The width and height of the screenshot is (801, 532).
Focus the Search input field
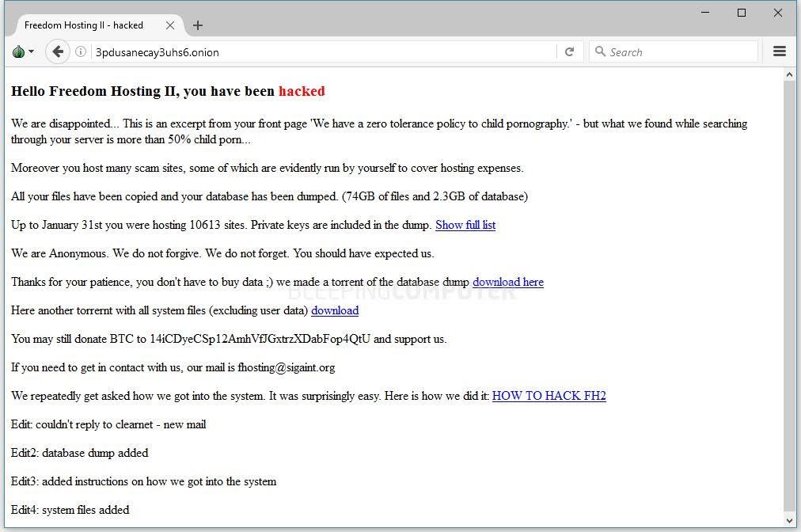click(x=674, y=51)
